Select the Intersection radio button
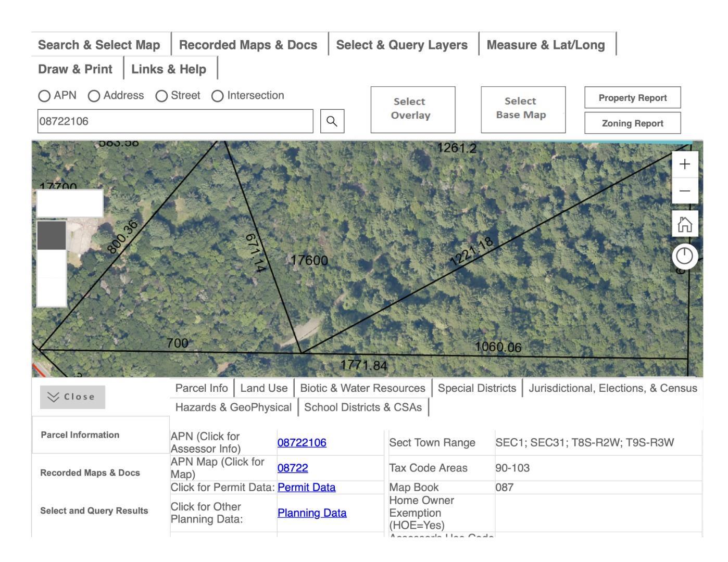 coord(218,96)
